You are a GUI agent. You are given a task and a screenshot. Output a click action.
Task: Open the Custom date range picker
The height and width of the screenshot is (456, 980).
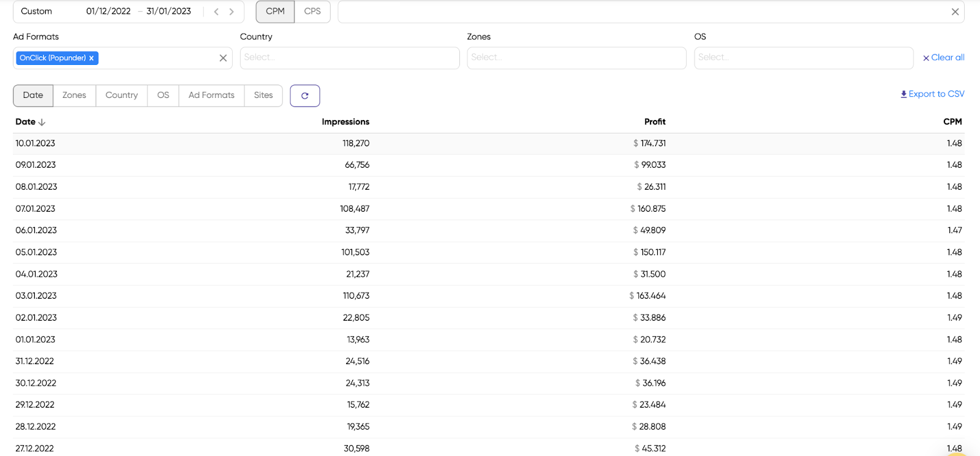pyautogui.click(x=37, y=12)
